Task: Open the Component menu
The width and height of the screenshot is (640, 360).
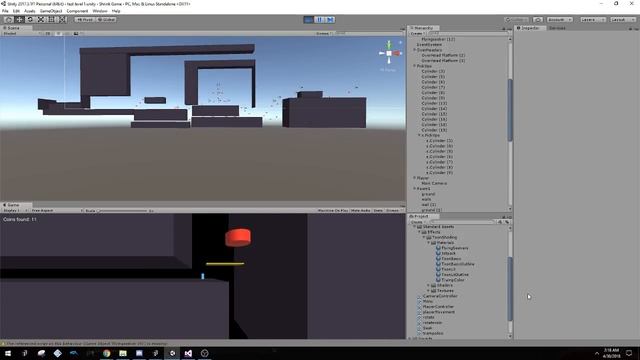Action: click(x=77, y=11)
